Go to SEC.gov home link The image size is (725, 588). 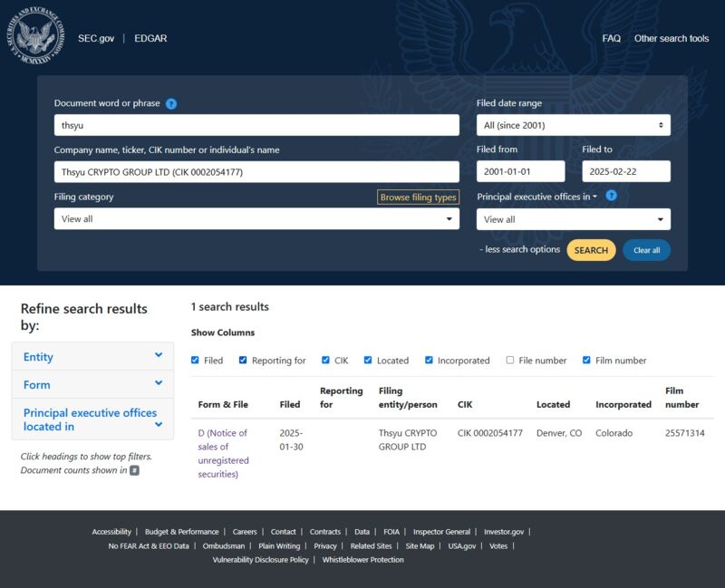[96, 38]
